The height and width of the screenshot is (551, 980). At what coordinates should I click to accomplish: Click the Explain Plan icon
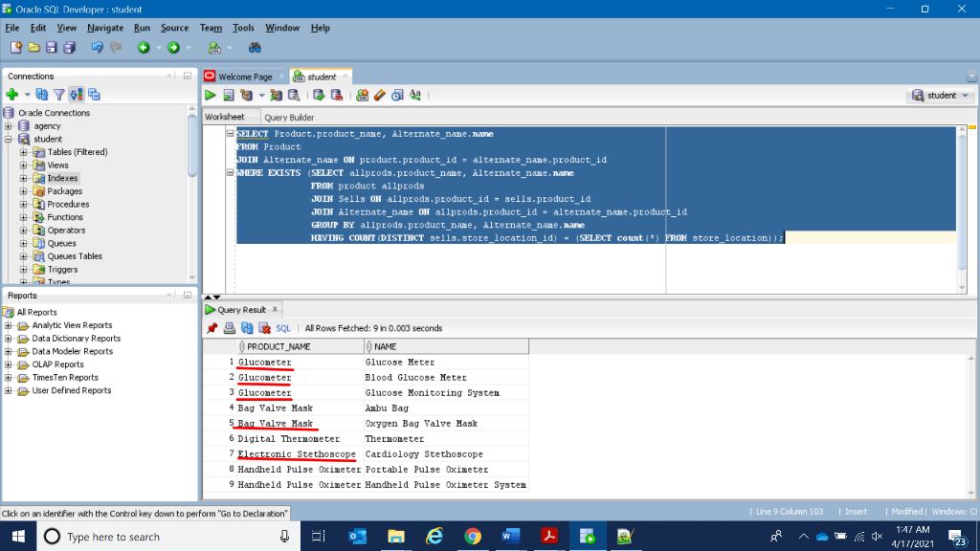(247, 95)
